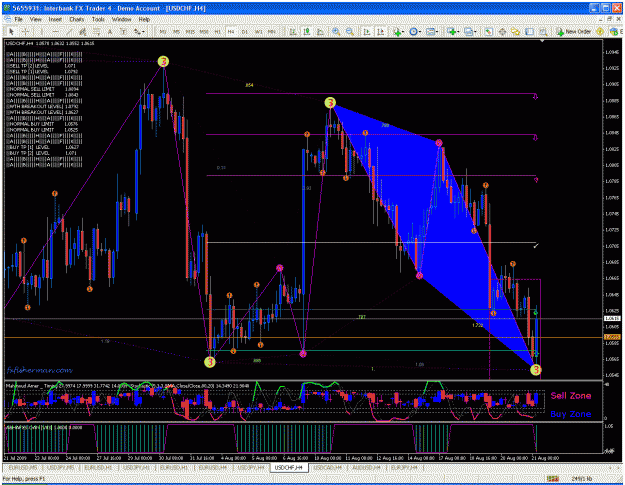Pick the Equidistant Channel tool

pyautogui.click(x=83, y=31)
